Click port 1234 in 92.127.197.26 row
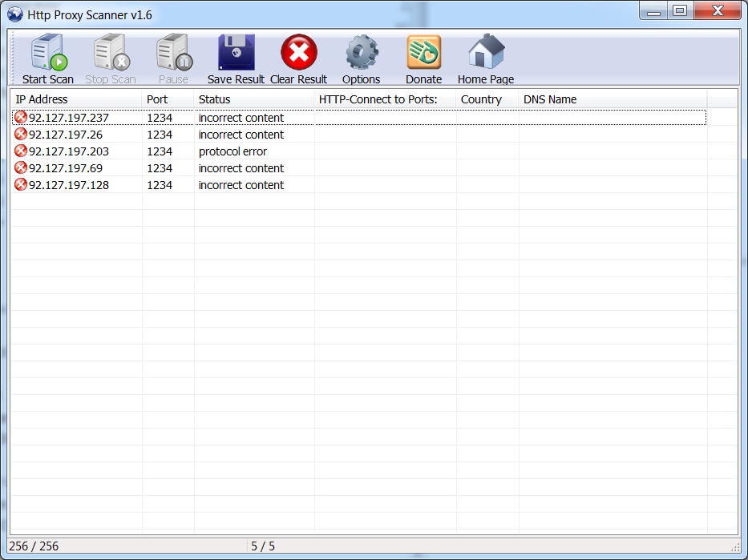This screenshot has width=748, height=560. (x=160, y=135)
